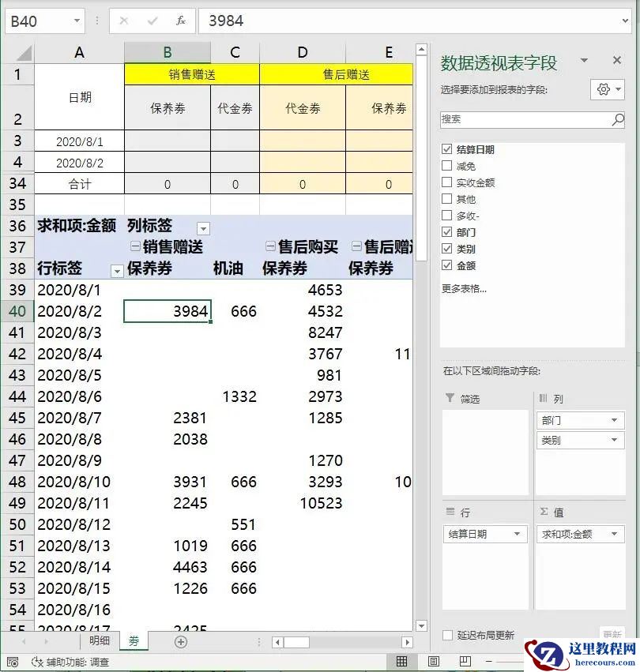The width and height of the screenshot is (640, 672).
Task: Open the 类别 field dropdown in columns area
Action: click(x=614, y=440)
